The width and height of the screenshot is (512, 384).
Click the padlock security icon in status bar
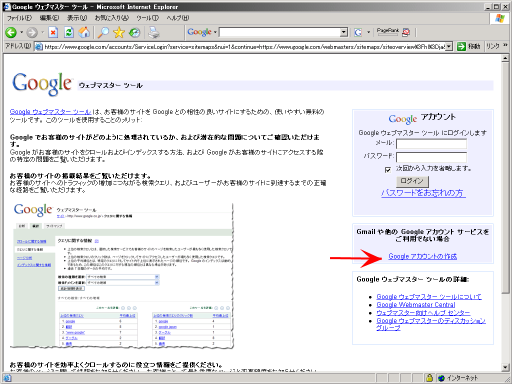430,378
